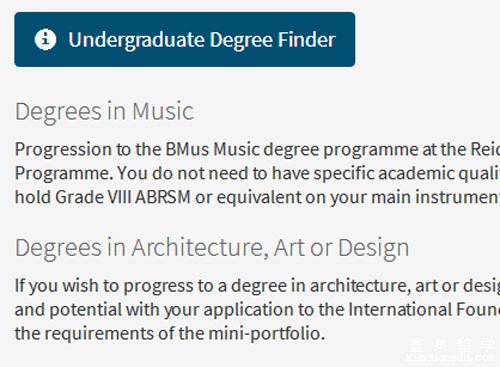Click the word "Finder" on the blue button

point(307,40)
